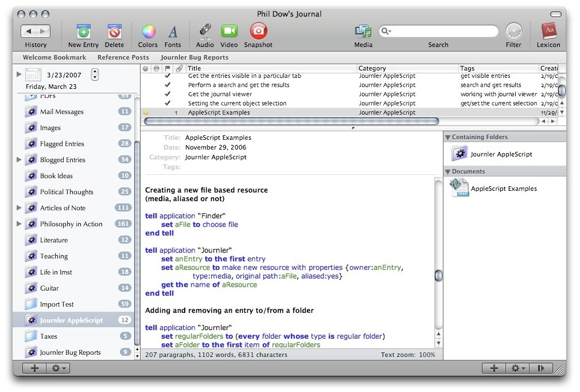580x392 pixels.
Task: Start a Video recording
Action: (229, 32)
